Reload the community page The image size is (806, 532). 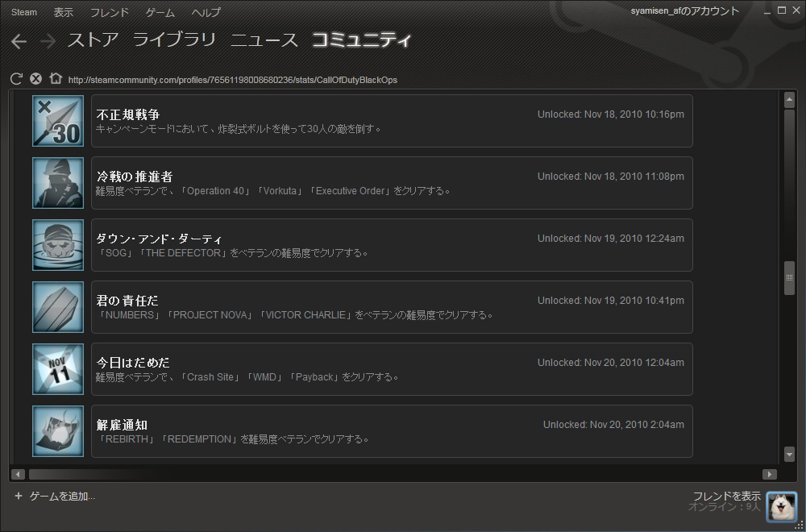coord(16,79)
